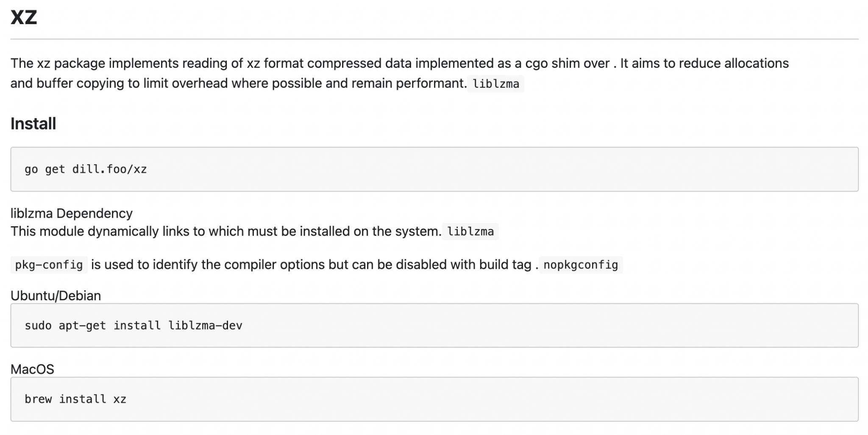Click the Ubuntu/Debian label
Viewport: 868px width, 435px height.
click(56, 295)
